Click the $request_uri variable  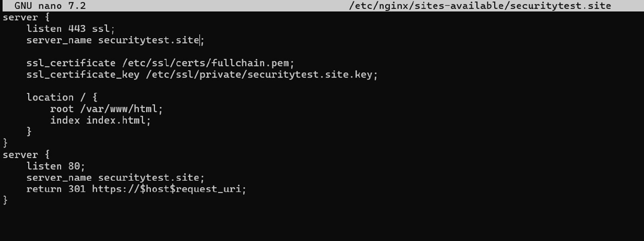[205, 189]
